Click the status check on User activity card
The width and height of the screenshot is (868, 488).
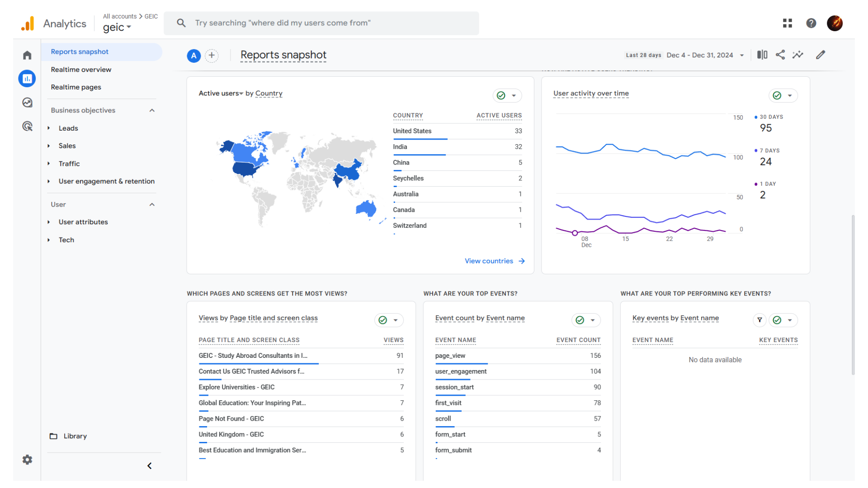click(777, 95)
